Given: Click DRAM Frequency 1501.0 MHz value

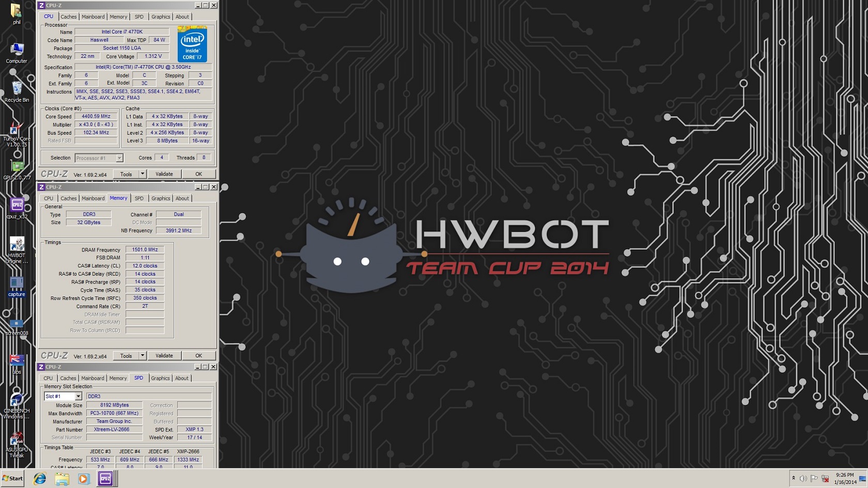Looking at the screenshot, I should (145, 249).
